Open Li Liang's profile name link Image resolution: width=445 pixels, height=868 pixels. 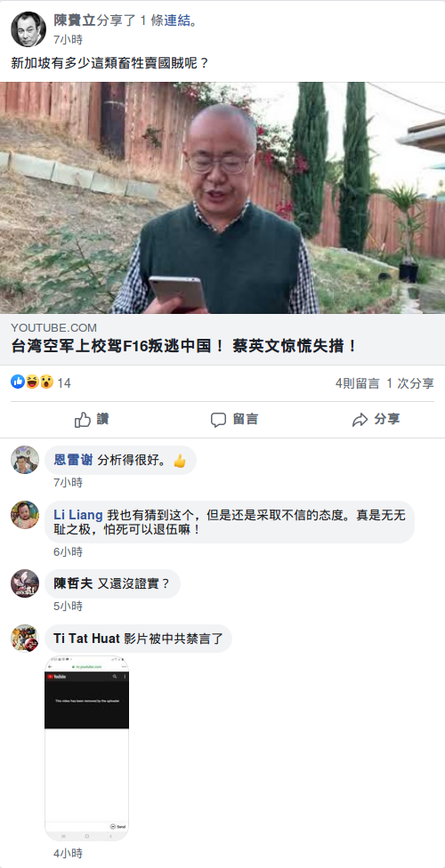click(x=78, y=515)
